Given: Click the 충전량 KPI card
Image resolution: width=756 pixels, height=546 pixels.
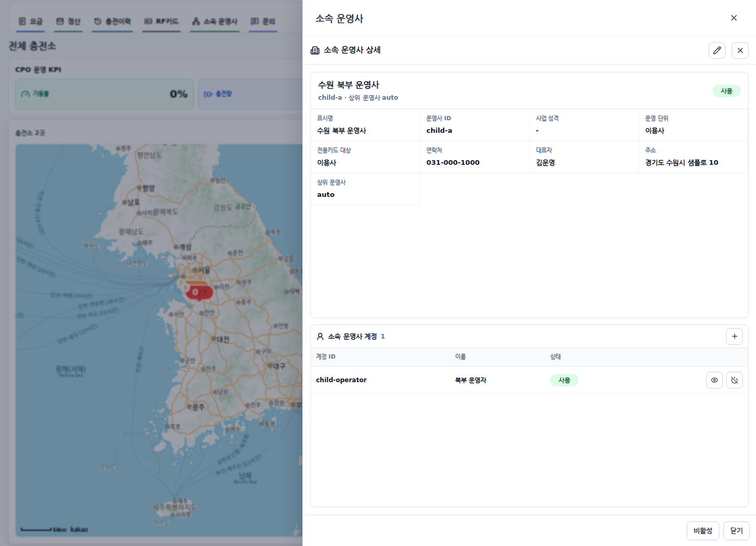Looking at the screenshot, I should pyautogui.click(x=250, y=94).
